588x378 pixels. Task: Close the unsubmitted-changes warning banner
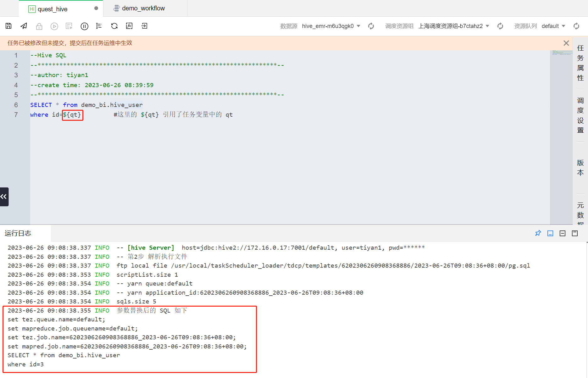(x=566, y=43)
